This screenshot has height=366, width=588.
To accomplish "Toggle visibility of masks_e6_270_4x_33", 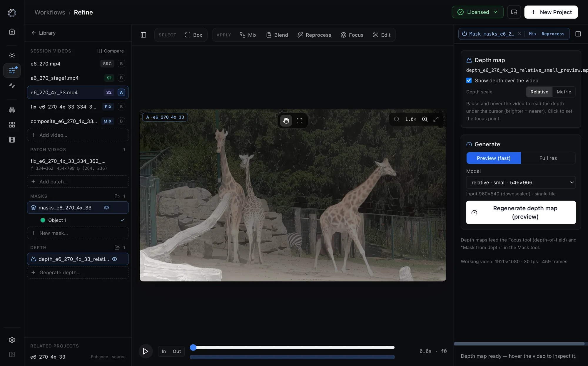I will point(106,208).
